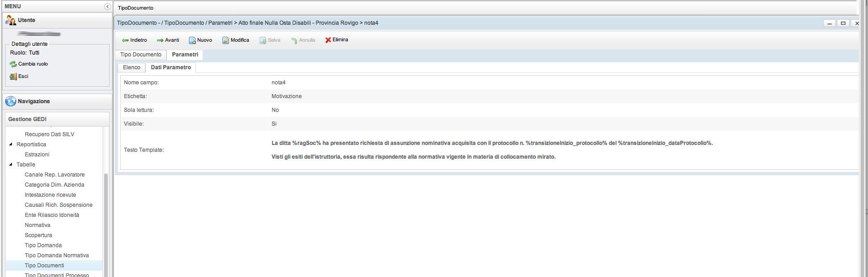Collapse the Reportistica tree node
Screen dimensions: 868x277
11,144
